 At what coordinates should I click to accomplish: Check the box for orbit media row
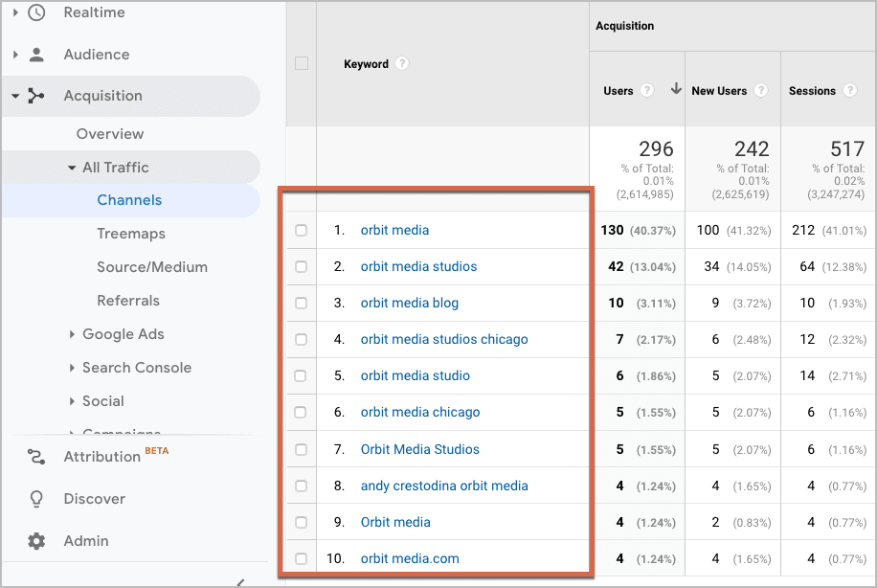pyautogui.click(x=302, y=231)
